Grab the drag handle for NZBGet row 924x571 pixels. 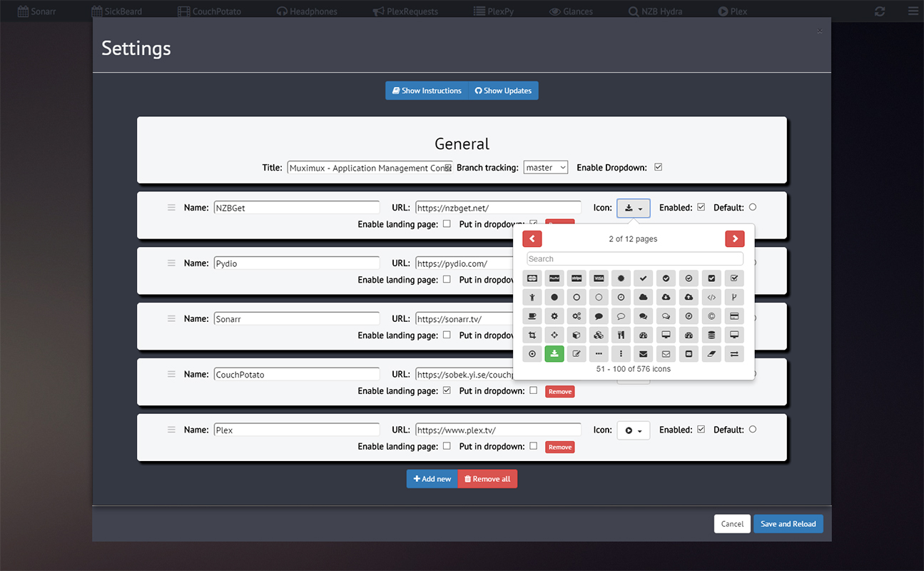171,208
